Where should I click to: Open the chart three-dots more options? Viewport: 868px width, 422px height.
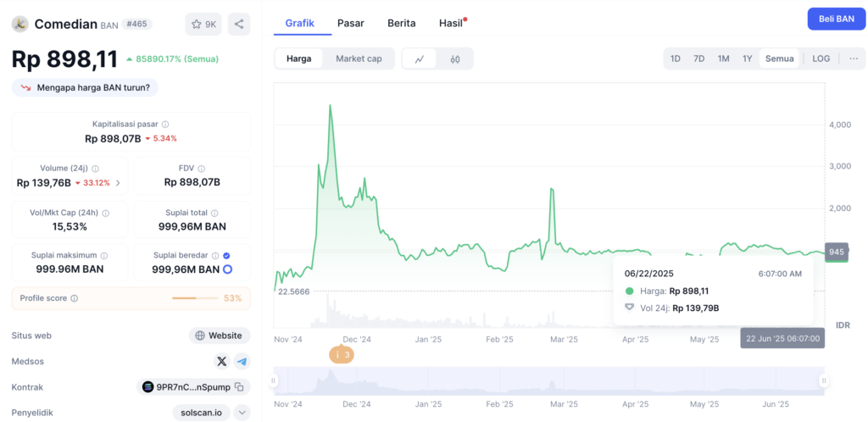854,58
